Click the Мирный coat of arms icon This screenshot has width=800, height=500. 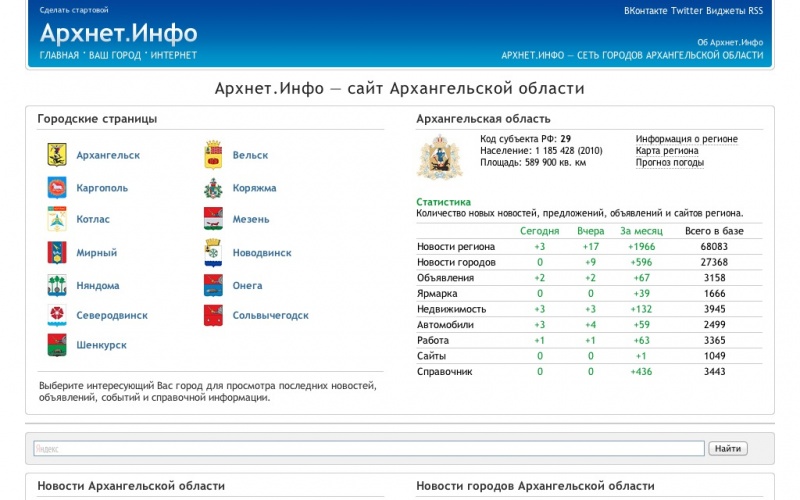coord(57,253)
